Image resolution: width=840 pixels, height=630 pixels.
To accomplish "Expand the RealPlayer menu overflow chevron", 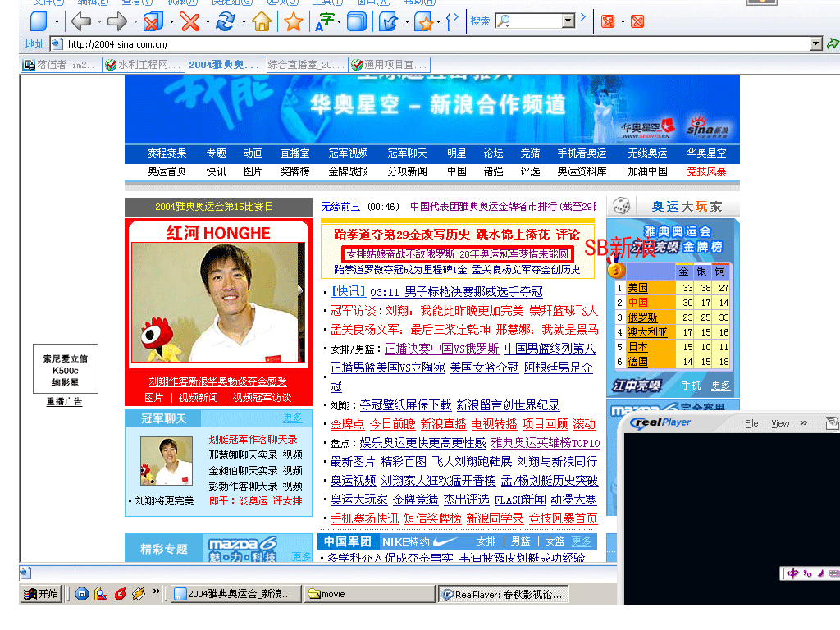I will click(804, 422).
